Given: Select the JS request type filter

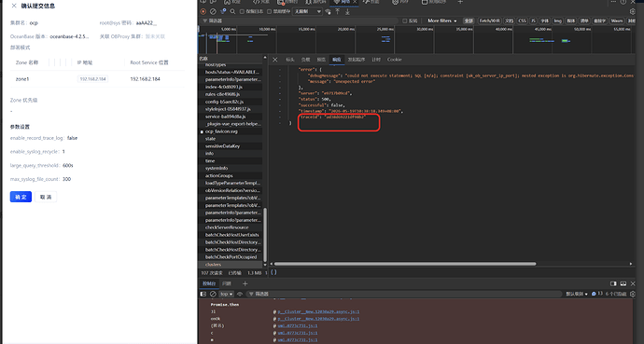Looking at the screenshot, I should [533, 21].
